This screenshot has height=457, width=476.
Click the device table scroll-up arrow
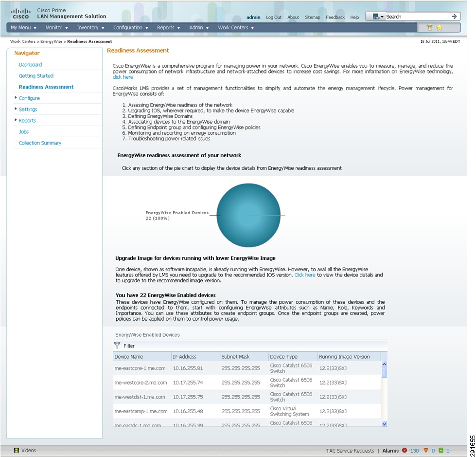(384, 364)
